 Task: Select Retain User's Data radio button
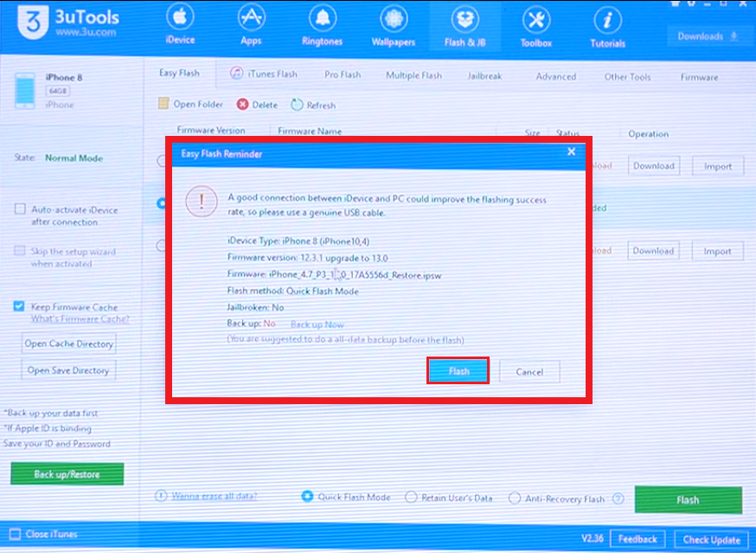pos(411,497)
